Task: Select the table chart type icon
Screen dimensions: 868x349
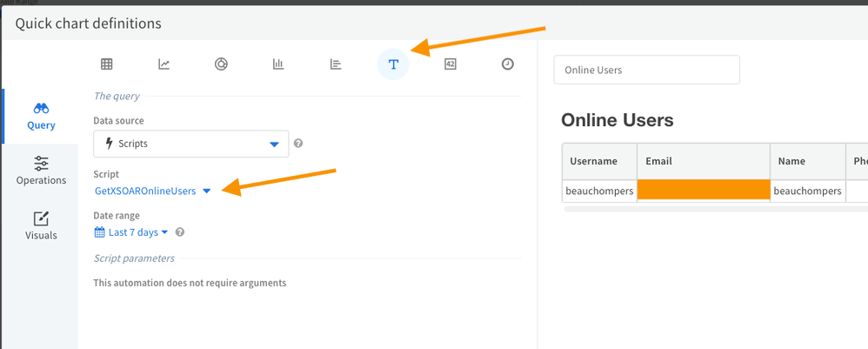Action: click(x=107, y=64)
